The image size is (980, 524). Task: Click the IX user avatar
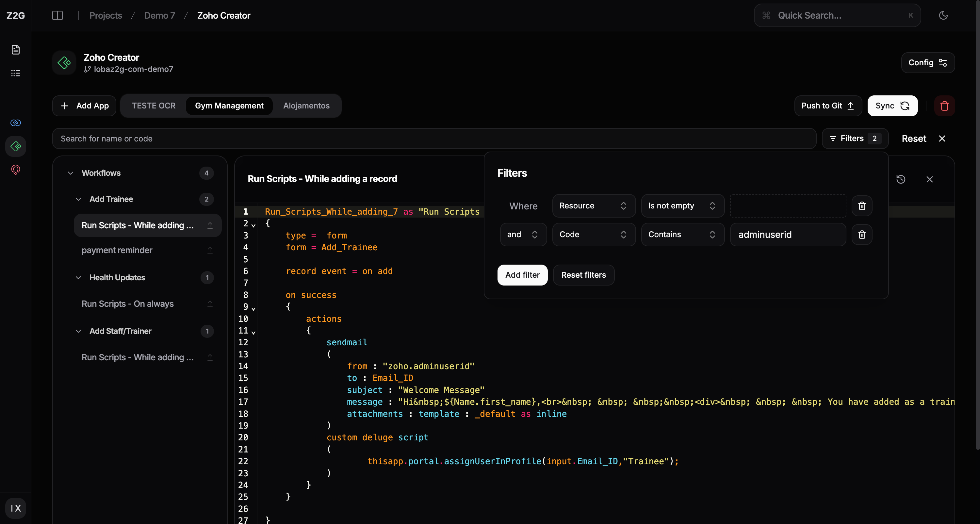pyautogui.click(x=16, y=508)
